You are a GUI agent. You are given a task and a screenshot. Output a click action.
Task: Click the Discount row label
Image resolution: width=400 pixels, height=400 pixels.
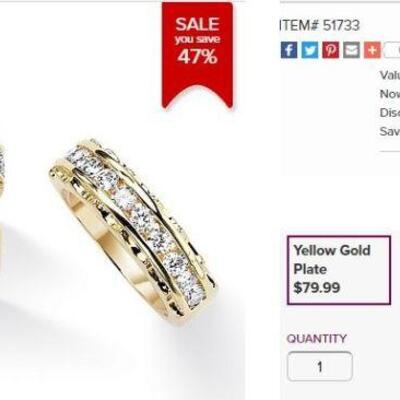pyautogui.click(x=390, y=113)
